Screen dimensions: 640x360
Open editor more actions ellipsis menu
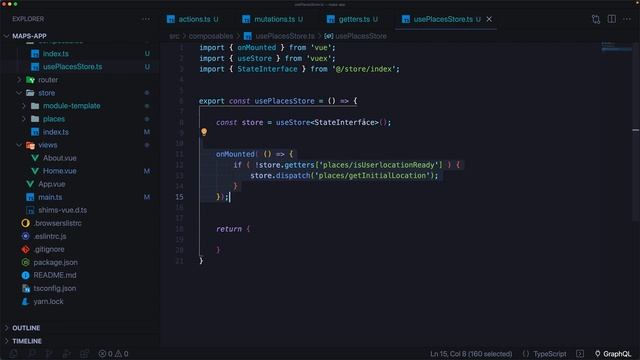tap(627, 19)
